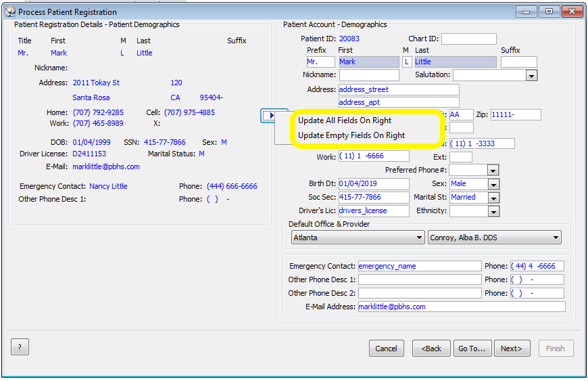Click the E-Mail Address field marklittle@pbhs.com
588x381 pixels.
[462, 307]
